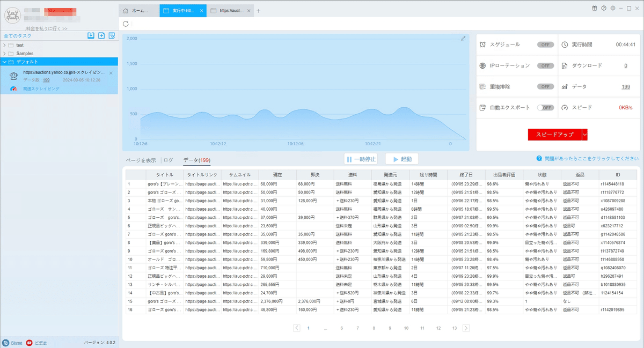This screenshot has width=644, height=348.
Task: Close the https://auct... tab
Action: tap(250, 11)
